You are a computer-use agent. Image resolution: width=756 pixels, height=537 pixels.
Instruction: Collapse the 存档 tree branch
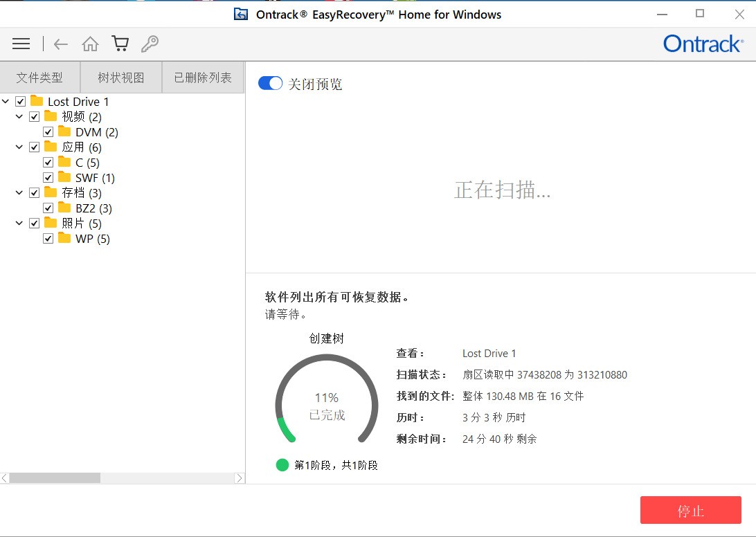(x=19, y=192)
